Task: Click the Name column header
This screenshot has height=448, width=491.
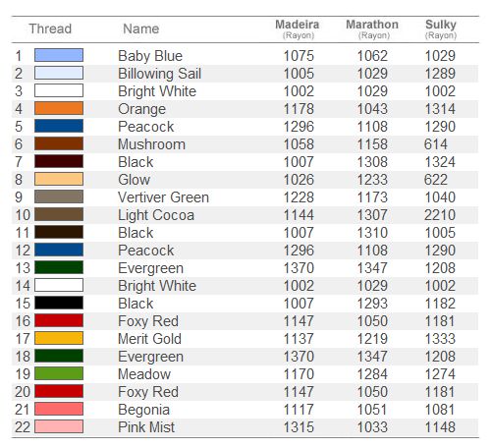Action: 141,28
